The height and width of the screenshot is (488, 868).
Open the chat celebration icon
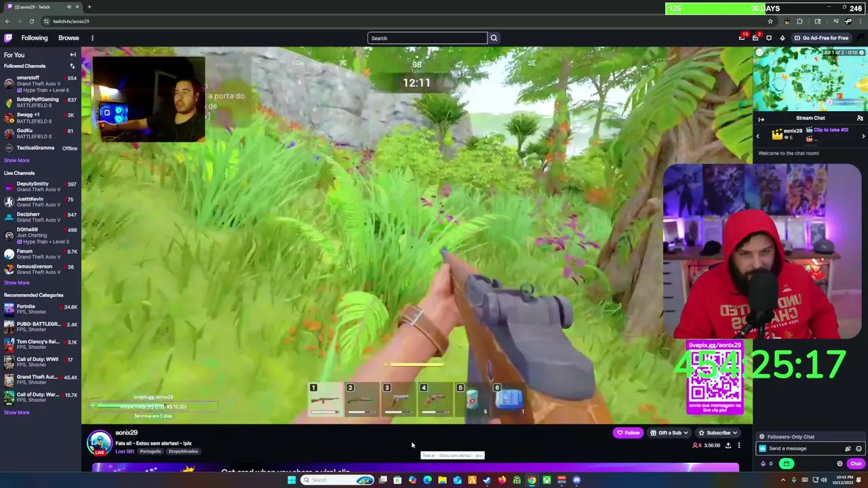(x=848, y=449)
